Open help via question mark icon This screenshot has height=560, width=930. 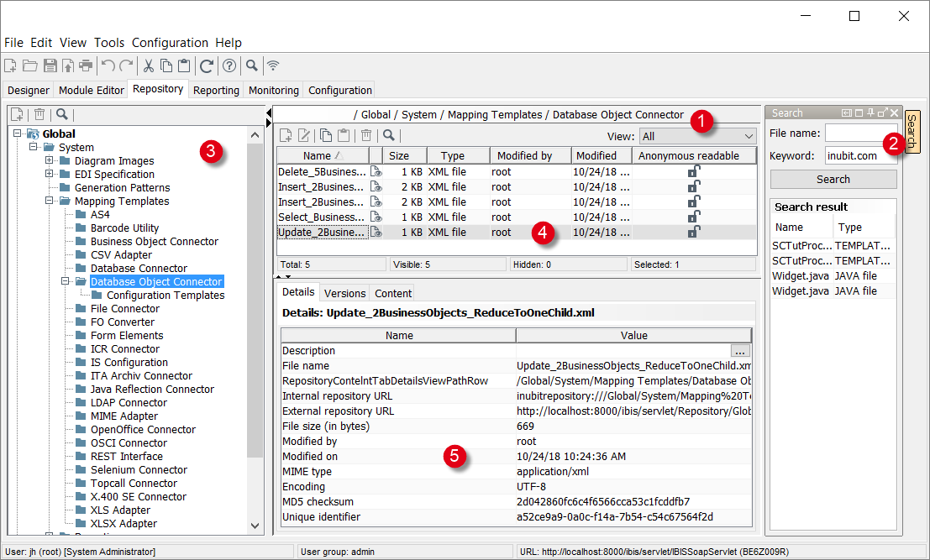point(229,65)
